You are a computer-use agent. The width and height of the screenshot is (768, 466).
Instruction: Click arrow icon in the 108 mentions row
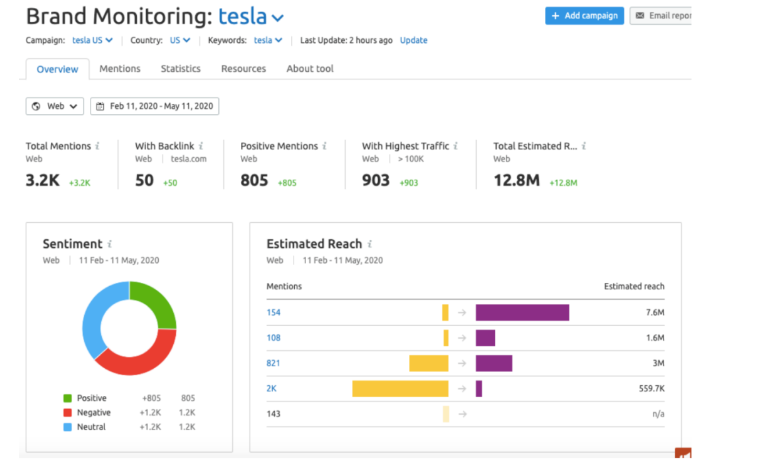[x=462, y=338]
